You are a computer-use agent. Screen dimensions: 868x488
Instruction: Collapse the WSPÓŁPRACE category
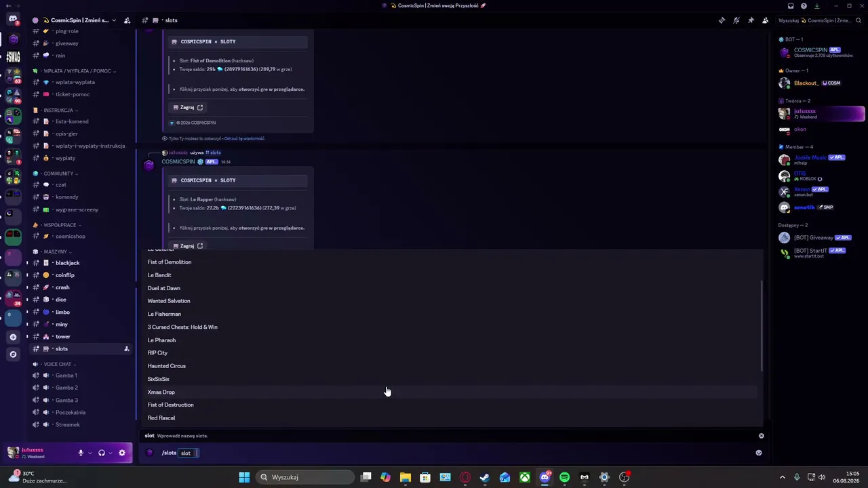pyautogui.click(x=58, y=225)
